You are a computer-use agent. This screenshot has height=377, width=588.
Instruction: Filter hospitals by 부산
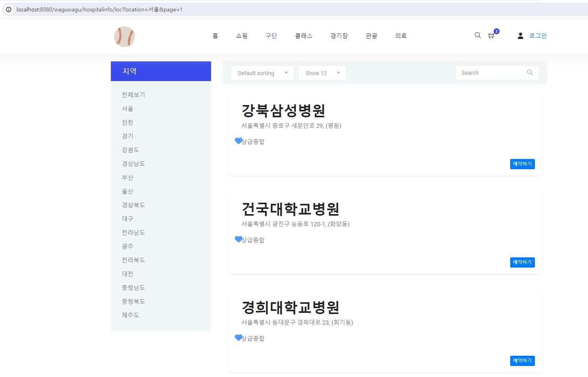click(127, 177)
